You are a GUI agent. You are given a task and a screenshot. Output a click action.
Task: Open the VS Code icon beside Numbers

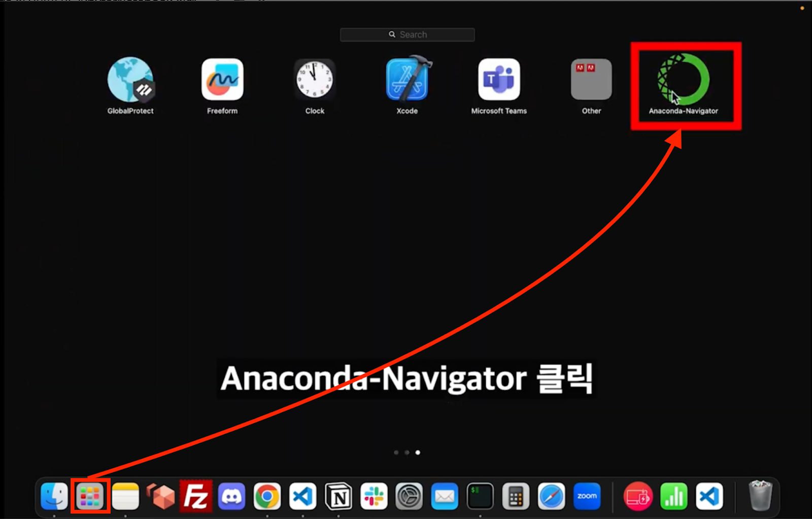click(709, 496)
